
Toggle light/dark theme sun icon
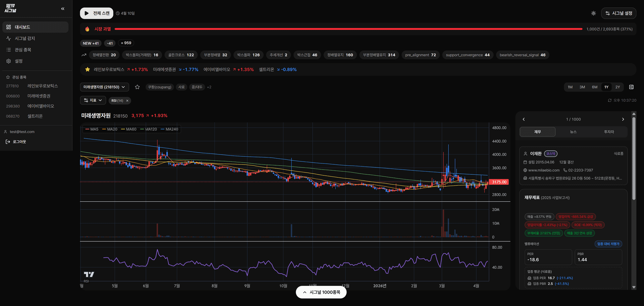click(593, 13)
